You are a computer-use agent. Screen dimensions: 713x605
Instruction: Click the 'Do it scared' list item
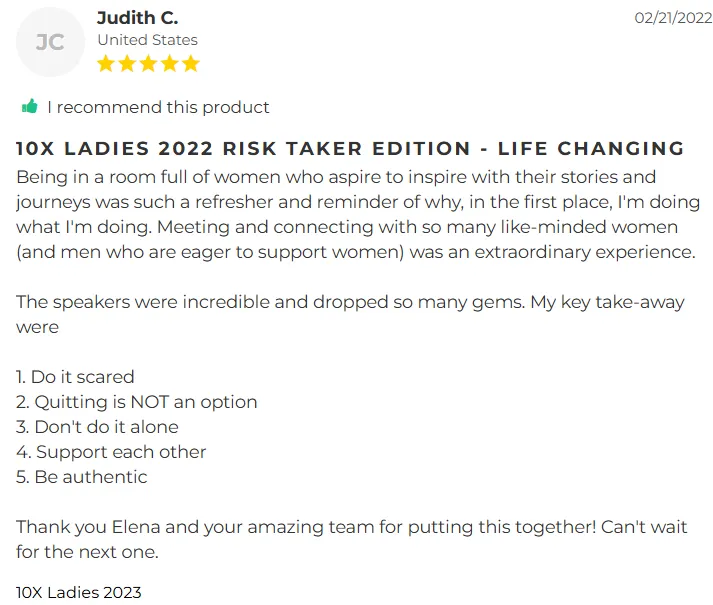tap(75, 377)
